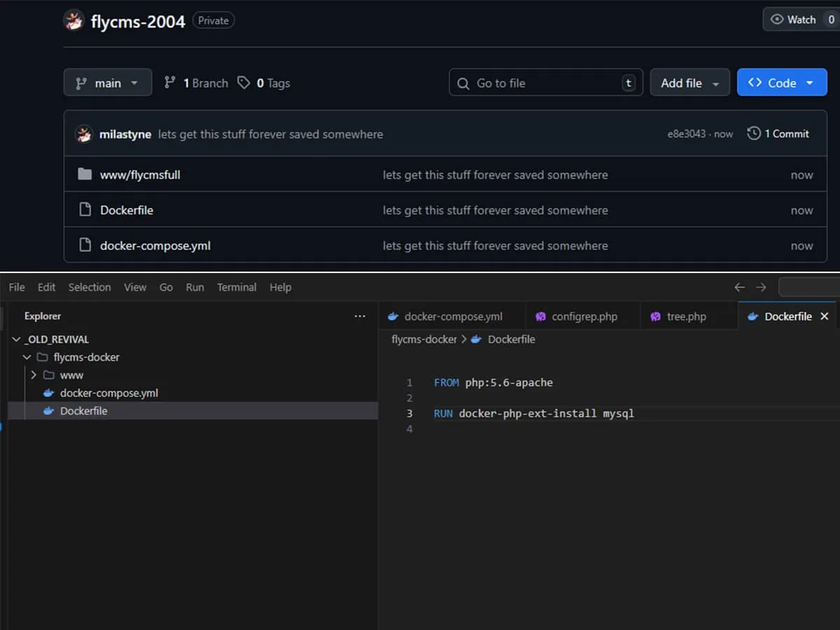Open the Terminal menu
This screenshot has width=840, height=630.
[236, 287]
